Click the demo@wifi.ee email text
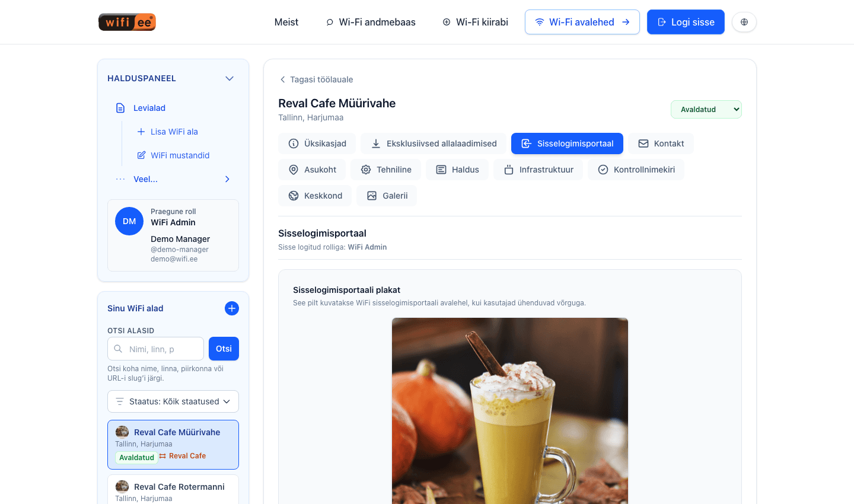 tap(174, 259)
